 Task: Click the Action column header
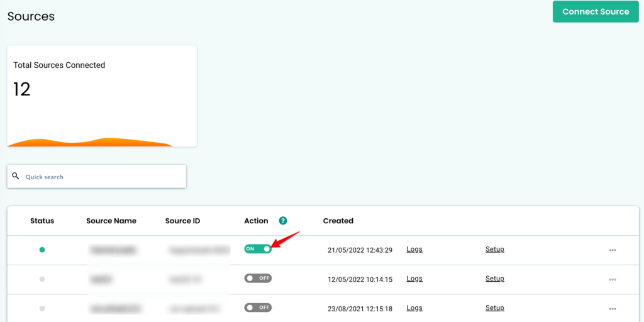point(257,221)
